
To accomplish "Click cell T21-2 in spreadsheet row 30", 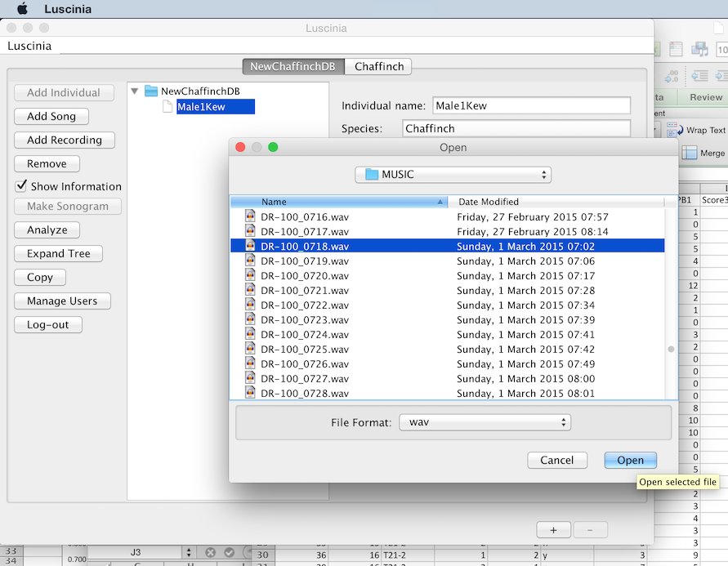I will [x=408, y=555].
